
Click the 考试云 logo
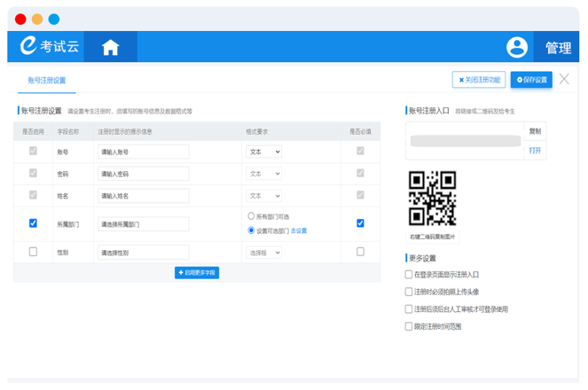[51, 47]
